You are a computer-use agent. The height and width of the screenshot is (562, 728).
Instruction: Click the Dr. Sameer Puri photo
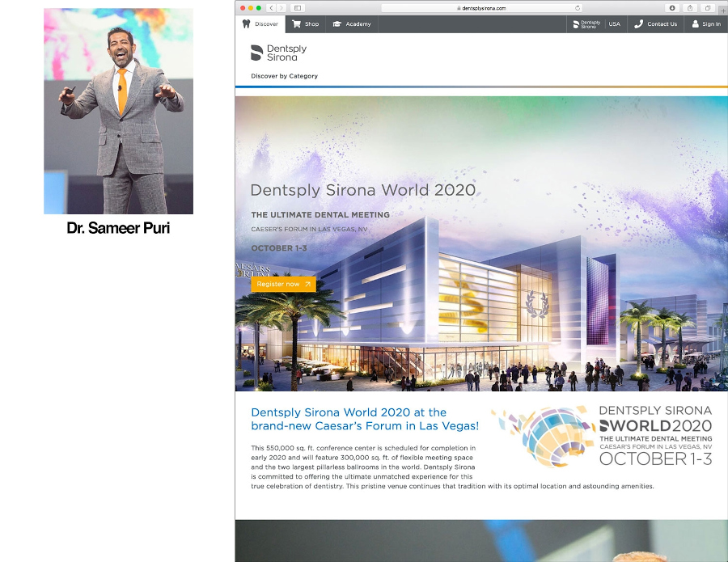tap(118, 111)
